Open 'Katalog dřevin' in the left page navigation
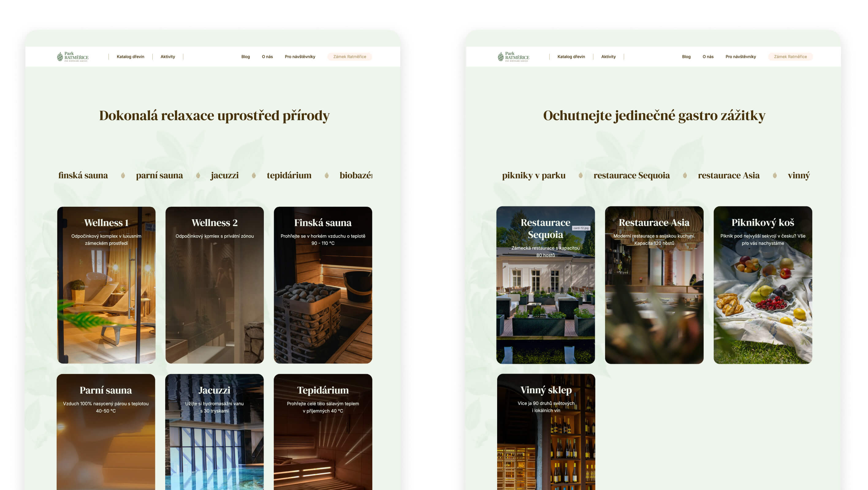Viewport: 868px width, 490px height. coord(130,57)
